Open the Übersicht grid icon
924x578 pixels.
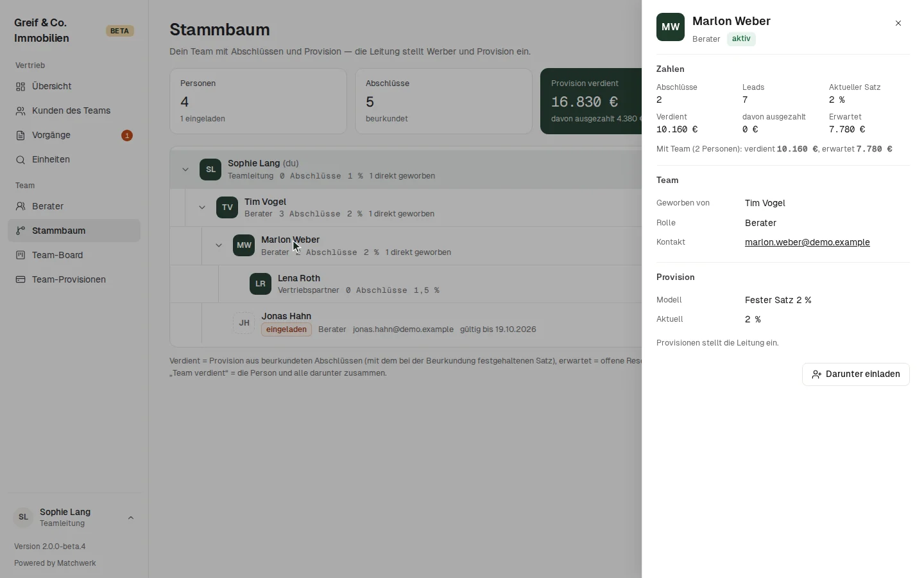(21, 87)
